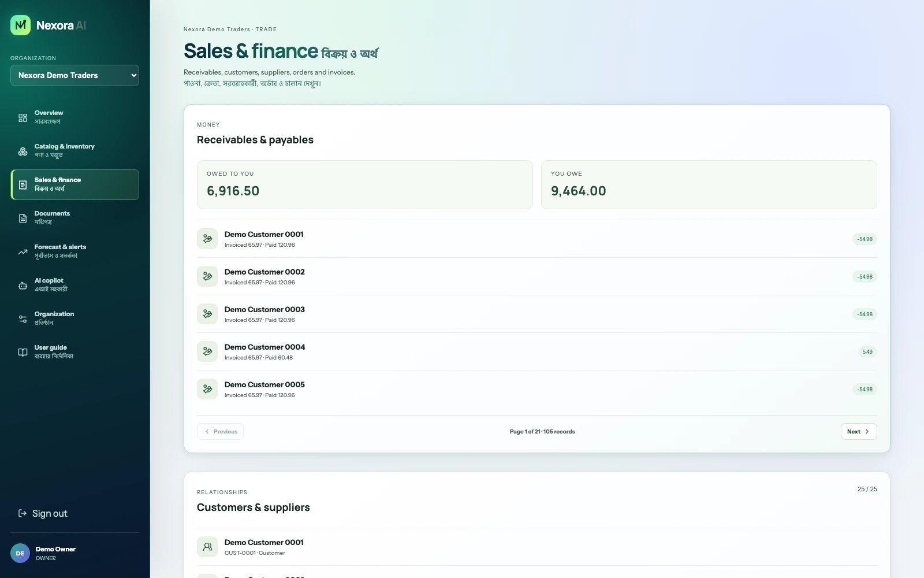Click the Nexora AI logo icon
Screen dimensions: 924x578
pos(20,25)
